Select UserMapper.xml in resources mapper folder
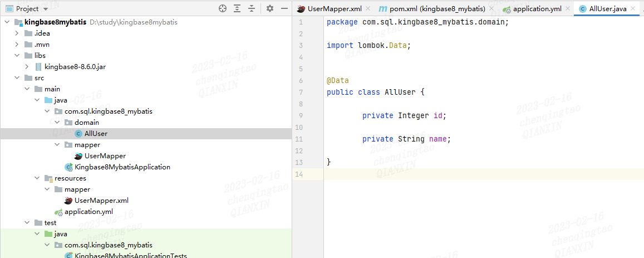Screen dimensions: 644x258 pyautogui.click(x=101, y=201)
